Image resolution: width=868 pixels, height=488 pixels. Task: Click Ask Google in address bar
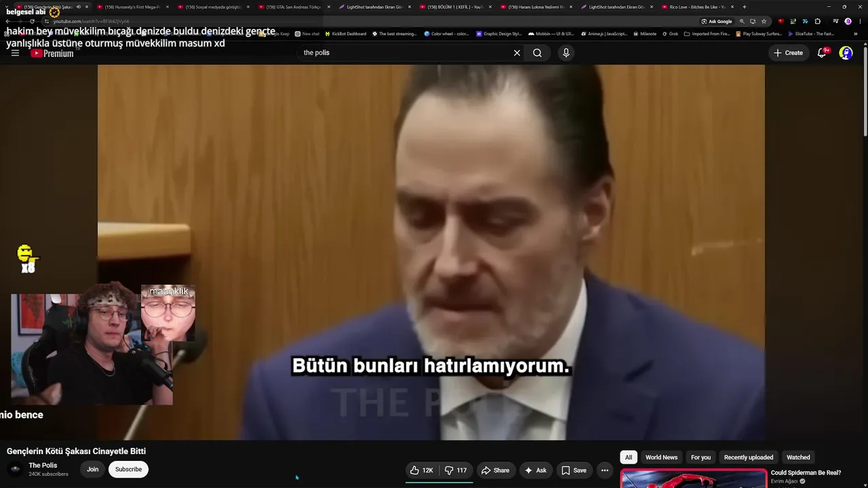(717, 21)
